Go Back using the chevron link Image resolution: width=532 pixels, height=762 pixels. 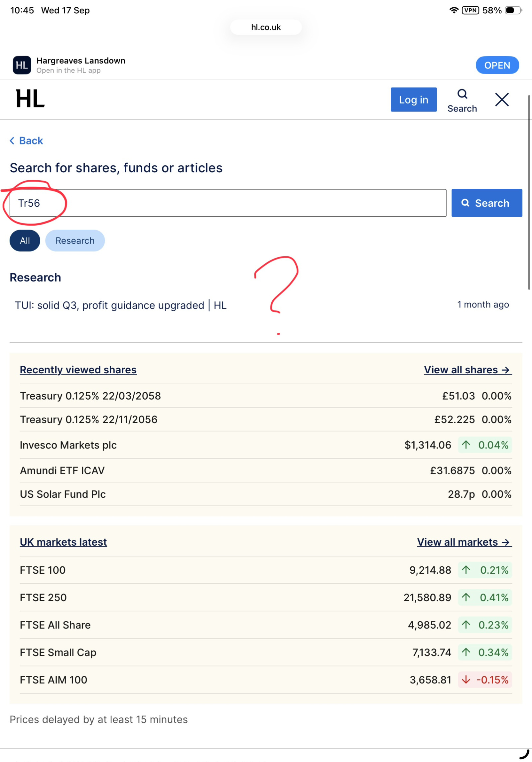(x=27, y=141)
